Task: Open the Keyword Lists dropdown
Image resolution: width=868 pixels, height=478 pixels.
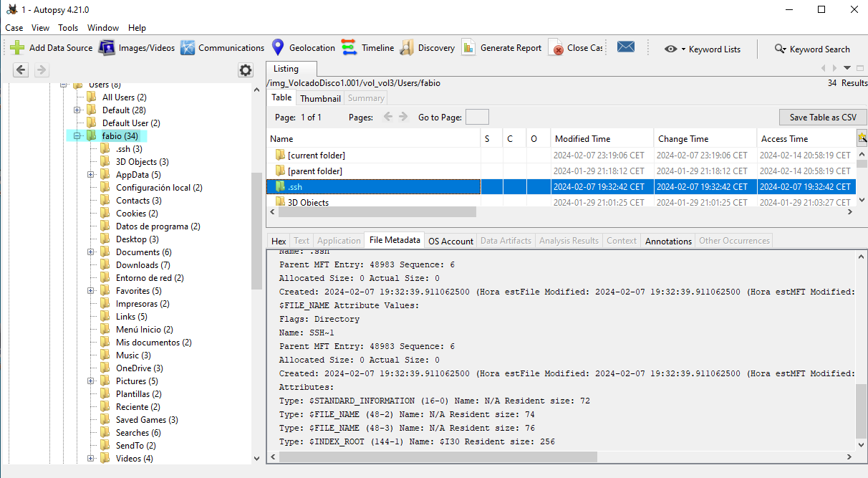Action: (702, 49)
